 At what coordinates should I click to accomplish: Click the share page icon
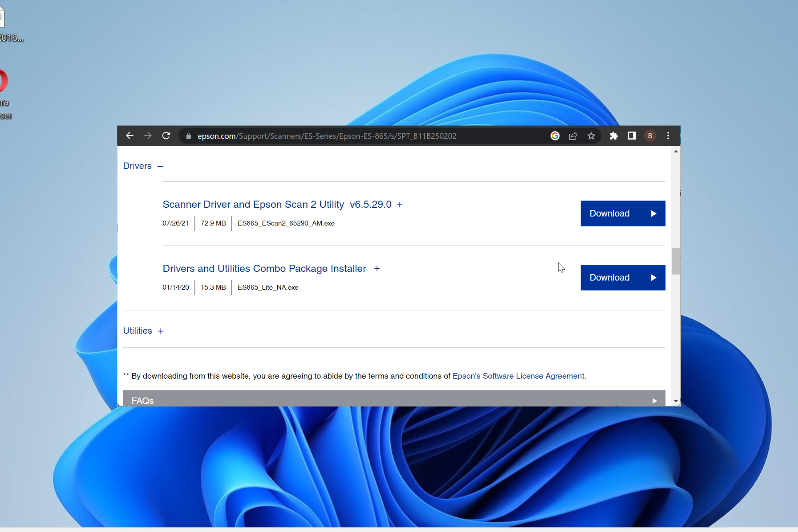coord(573,136)
